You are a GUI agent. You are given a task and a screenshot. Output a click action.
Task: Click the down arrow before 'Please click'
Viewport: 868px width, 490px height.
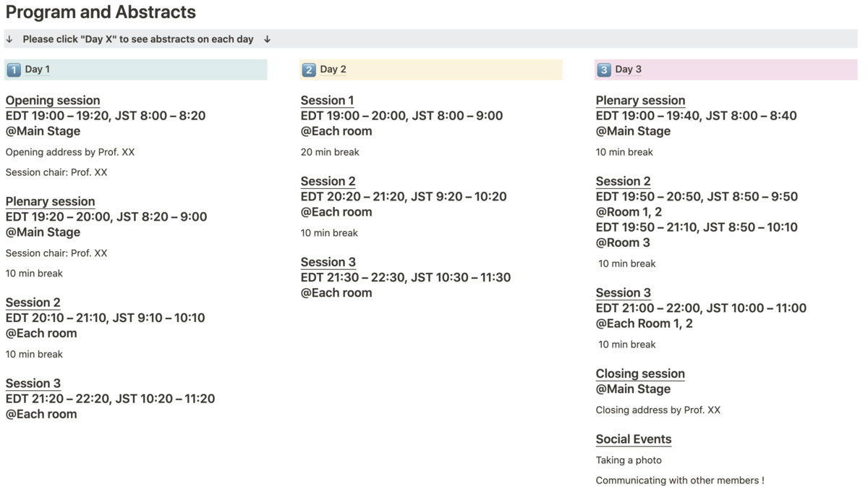9,39
